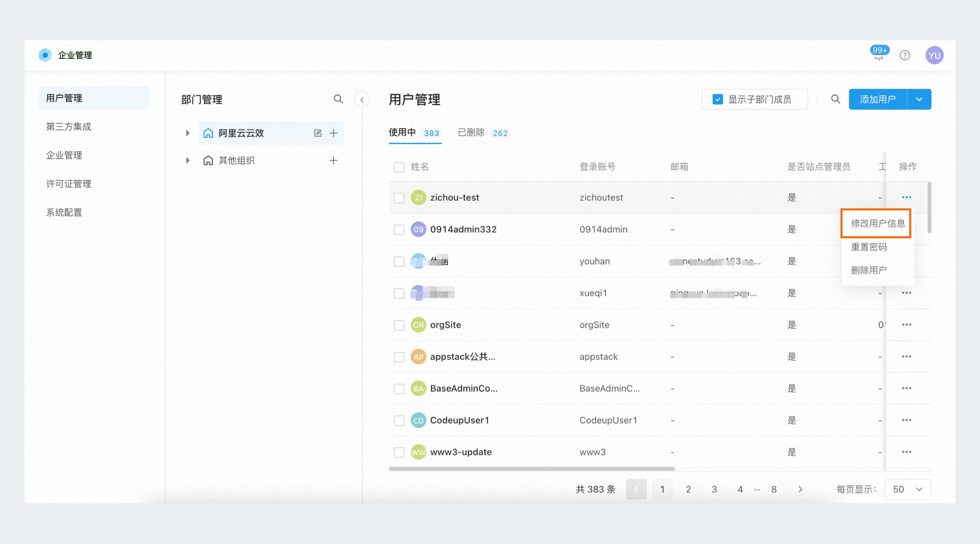Open 用户管理 in the sidebar

pyautogui.click(x=94, y=98)
